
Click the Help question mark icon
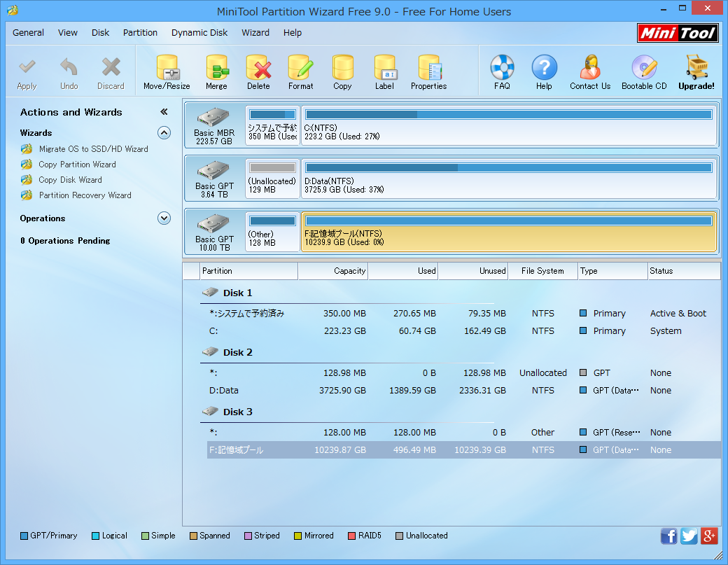[x=544, y=68]
